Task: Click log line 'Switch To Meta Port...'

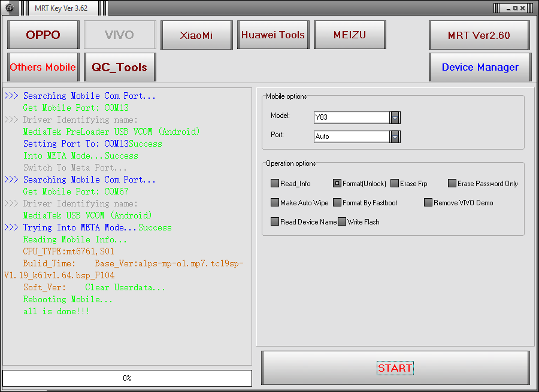Action: click(75, 168)
